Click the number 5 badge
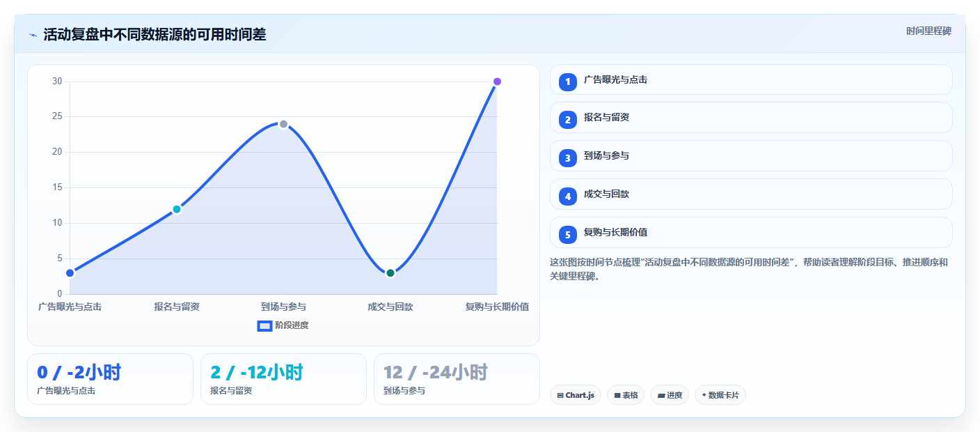980x432 pixels. click(568, 235)
